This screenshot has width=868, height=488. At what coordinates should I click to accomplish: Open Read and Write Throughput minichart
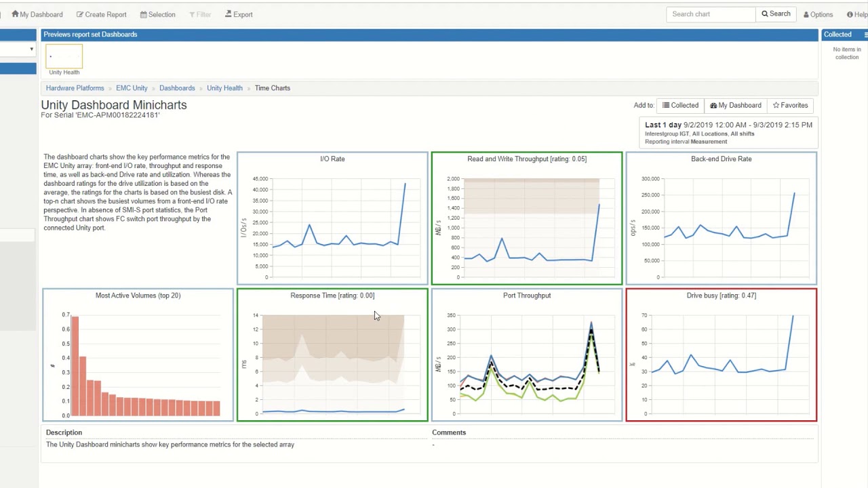pyautogui.click(x=527, y=218)
